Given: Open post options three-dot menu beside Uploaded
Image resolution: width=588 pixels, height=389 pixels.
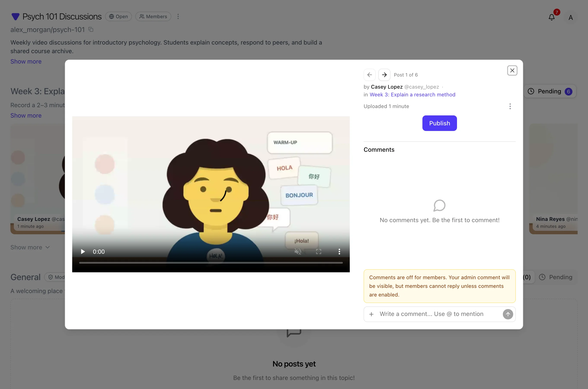Looking at the screenshot, I should pos(510,106).
